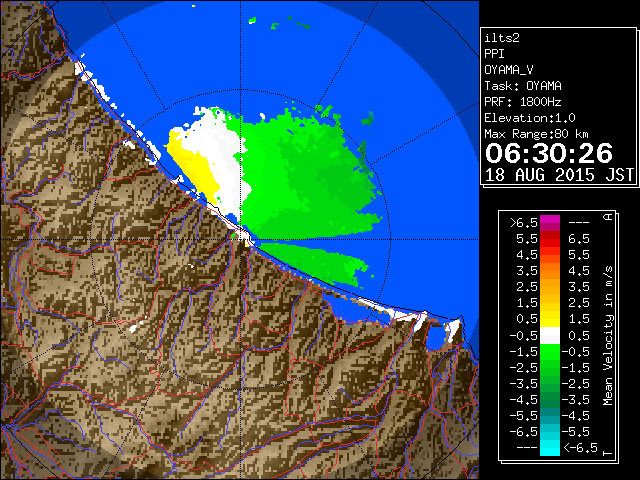The width and height of the screenshot is (640, 480).
Task: Click the '>6.5' legend label
Action: pos(524,223)
